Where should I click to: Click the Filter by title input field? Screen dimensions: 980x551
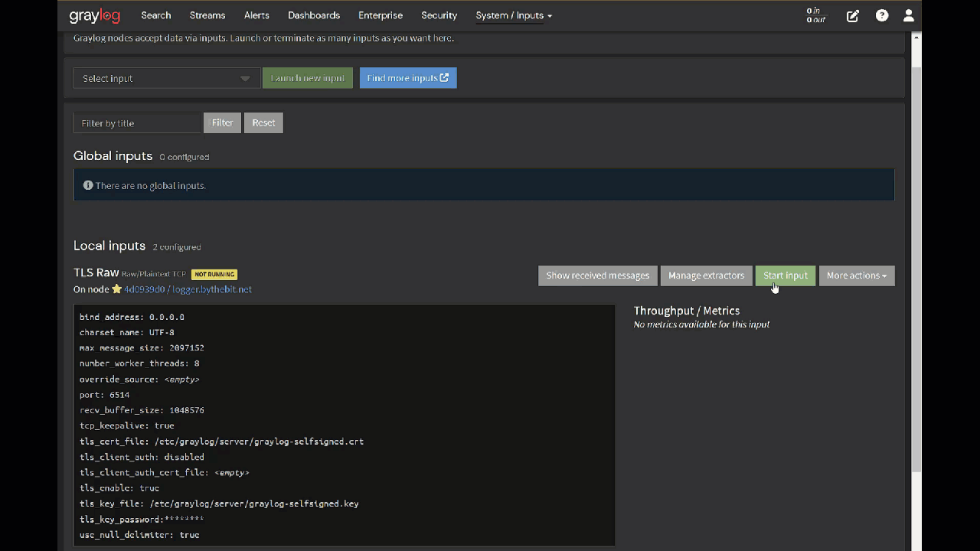coord(137,122)
